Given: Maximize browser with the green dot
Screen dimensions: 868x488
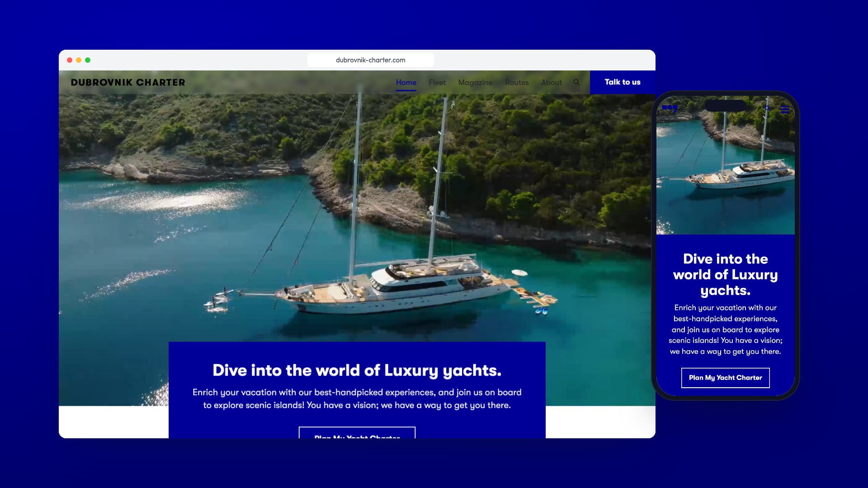Looking at the screenshot, I should tap(88, 60).
